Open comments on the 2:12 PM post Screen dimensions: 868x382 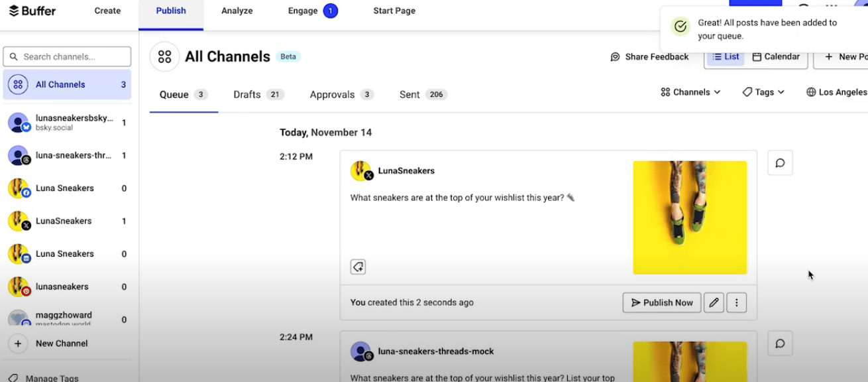(x=780, y=163)
